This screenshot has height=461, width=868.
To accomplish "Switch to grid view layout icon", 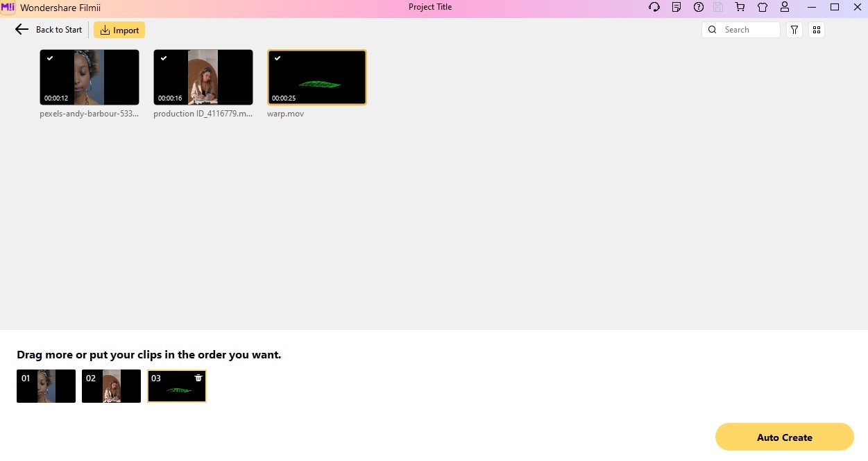I will (x=817, y=30).
